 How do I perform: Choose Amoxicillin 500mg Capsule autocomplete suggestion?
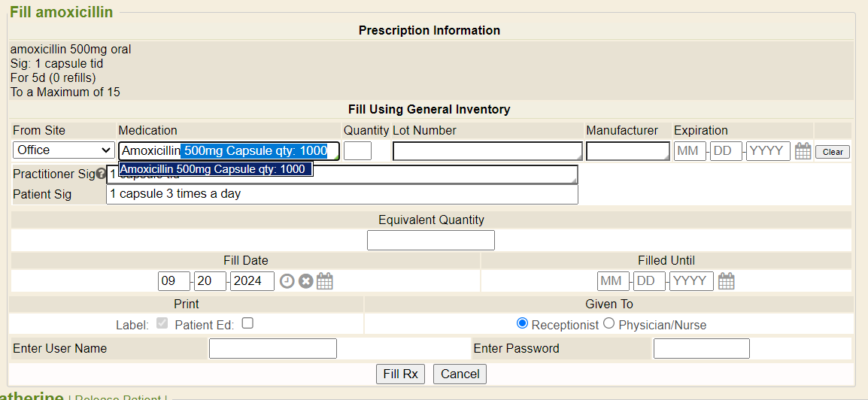(x=215, y=169)
